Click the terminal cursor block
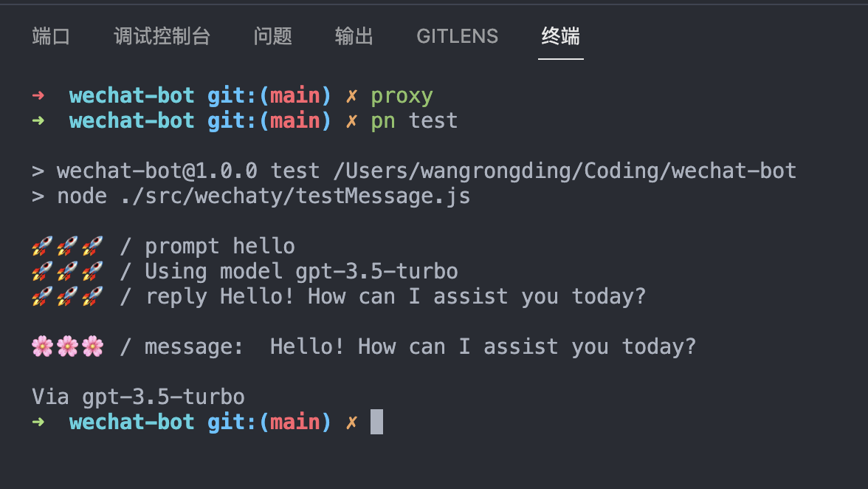The width and height of the screenshot is (868, 489). [x=376, y=422]
